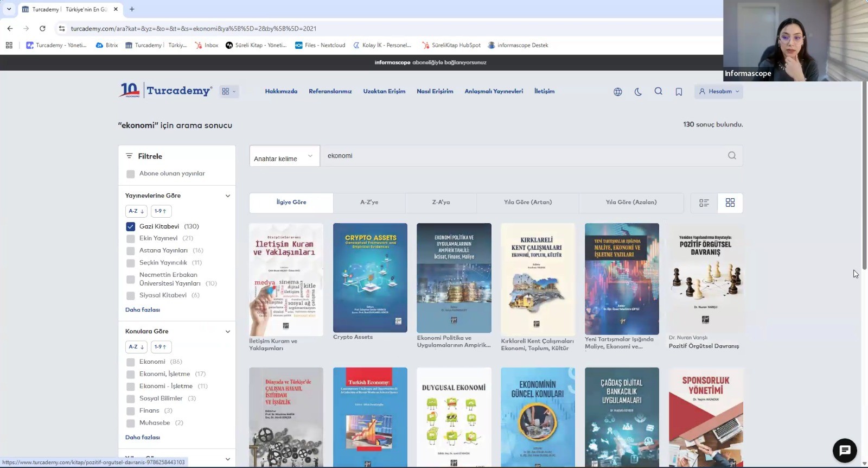Uncheck Gazi Kitabevi publisher filter
Image resolution: width=868 pixels, height=468 pixels.
[x=130, y=226]
